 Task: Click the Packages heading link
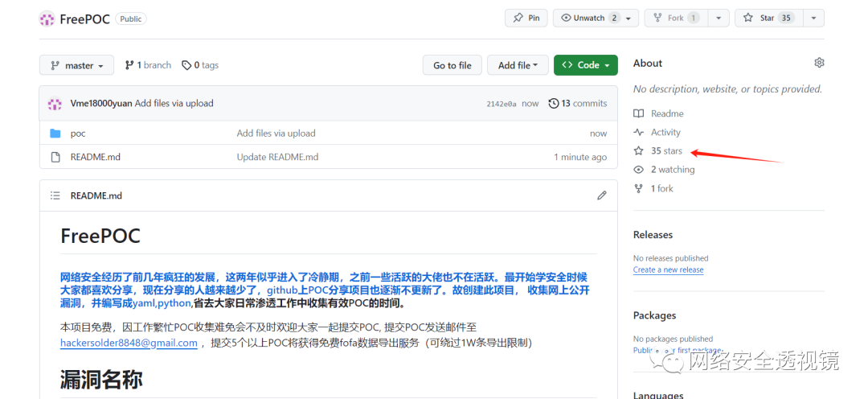654,315
